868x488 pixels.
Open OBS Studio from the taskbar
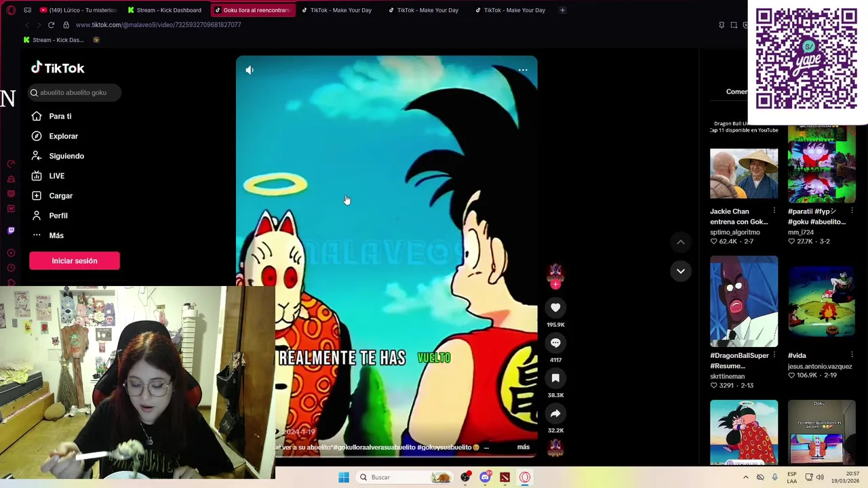point(465,477)
